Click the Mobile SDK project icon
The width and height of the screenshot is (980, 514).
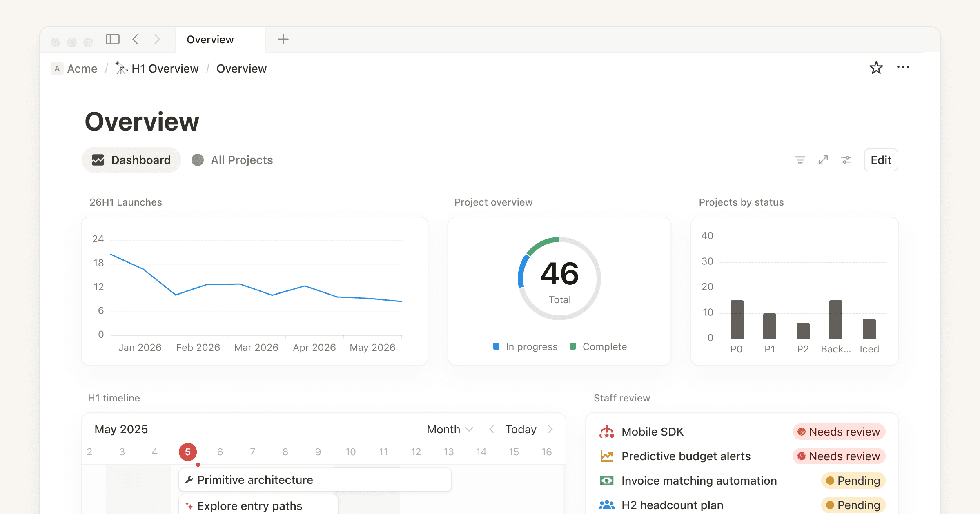pyautogui.click(x=607, y=431)
